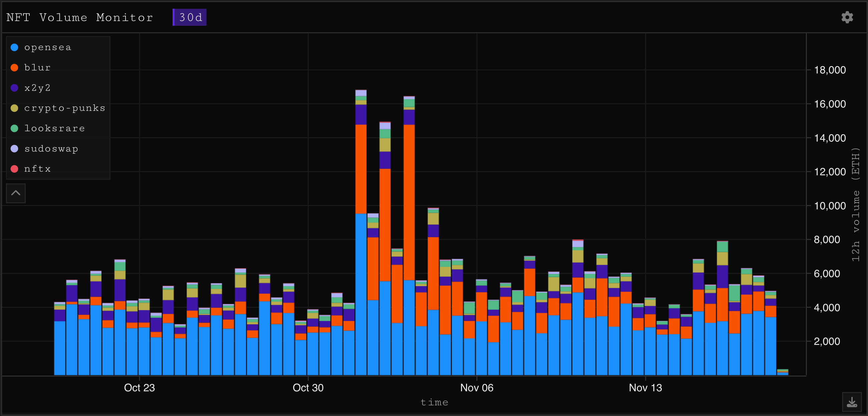Click the nftx legend label
The height and width of the screenshot is (416, 868).
point(37,169)
